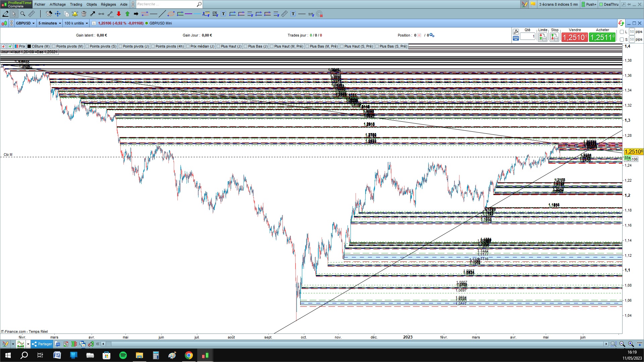
Task: Click the Qté quantity input field
Action: coord(528,36)
